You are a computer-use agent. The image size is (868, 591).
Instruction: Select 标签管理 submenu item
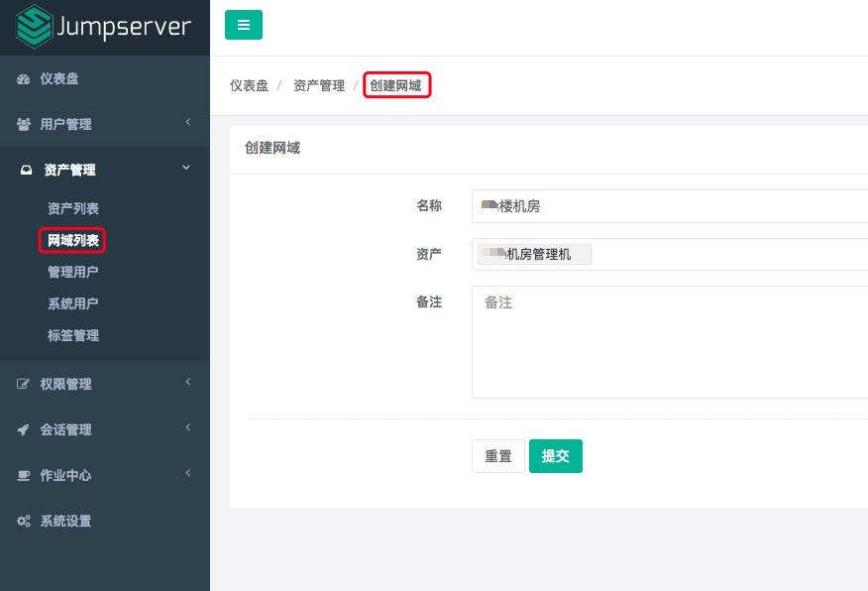pos(73,335)
